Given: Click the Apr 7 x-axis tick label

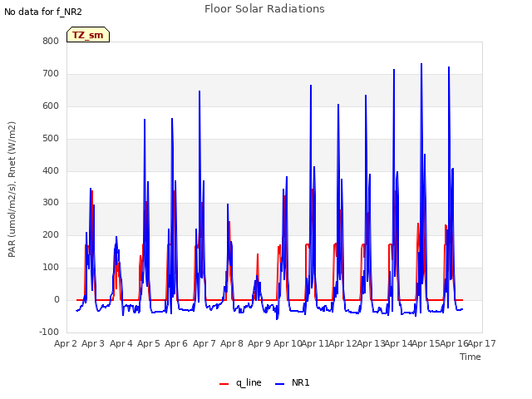Looking at the screenshot, I should tap(204, 343).
